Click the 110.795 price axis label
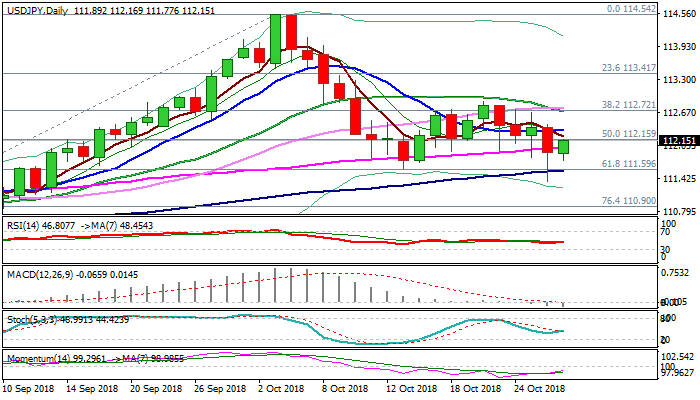The width and height of the screenshot is (700, 400). (679, 211)
